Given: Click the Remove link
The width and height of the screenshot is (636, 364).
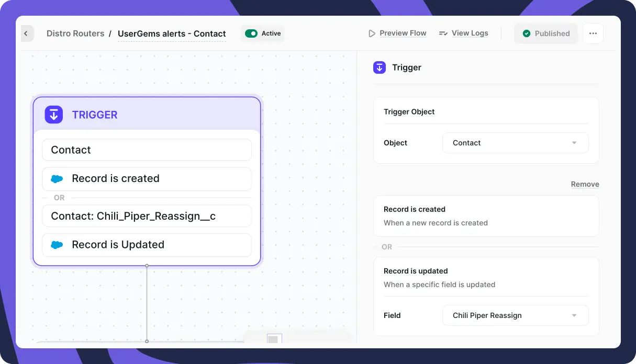Looking at the screenshot, I should tap(585, 184).
